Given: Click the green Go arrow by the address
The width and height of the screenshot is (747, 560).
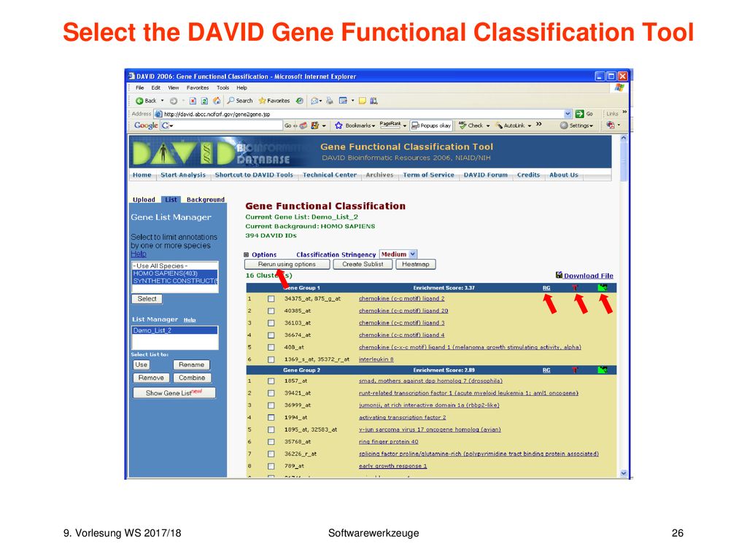Looking at the screenshot, I should click(580, 114).
